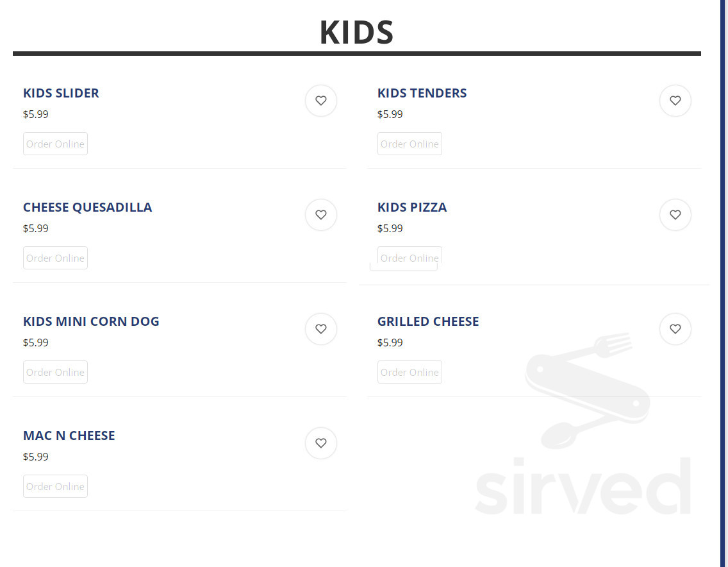Hit Order Online under Grilled Cheese
728x567 pixels.
409,372
